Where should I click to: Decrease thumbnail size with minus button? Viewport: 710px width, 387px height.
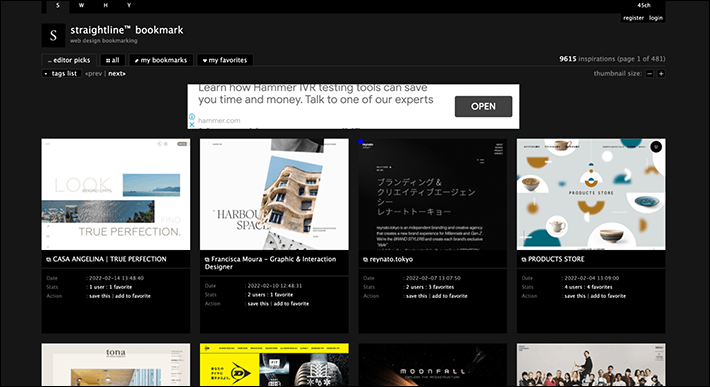649,73
